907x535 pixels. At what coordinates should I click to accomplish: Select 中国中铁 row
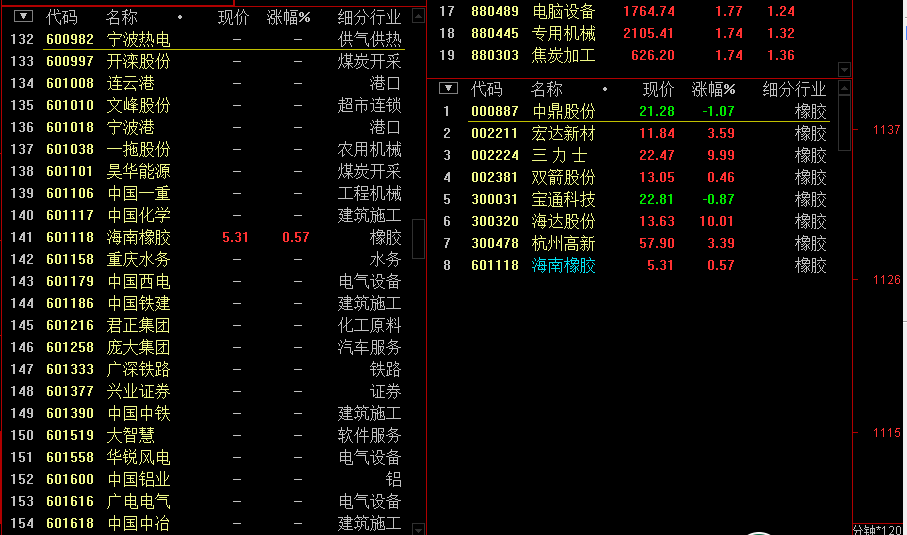pos(207,413)
